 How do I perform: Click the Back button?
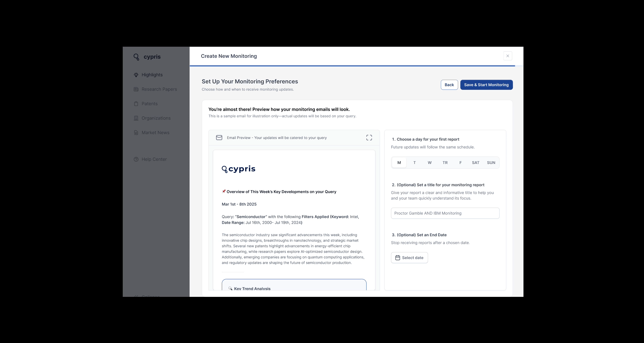449,85
